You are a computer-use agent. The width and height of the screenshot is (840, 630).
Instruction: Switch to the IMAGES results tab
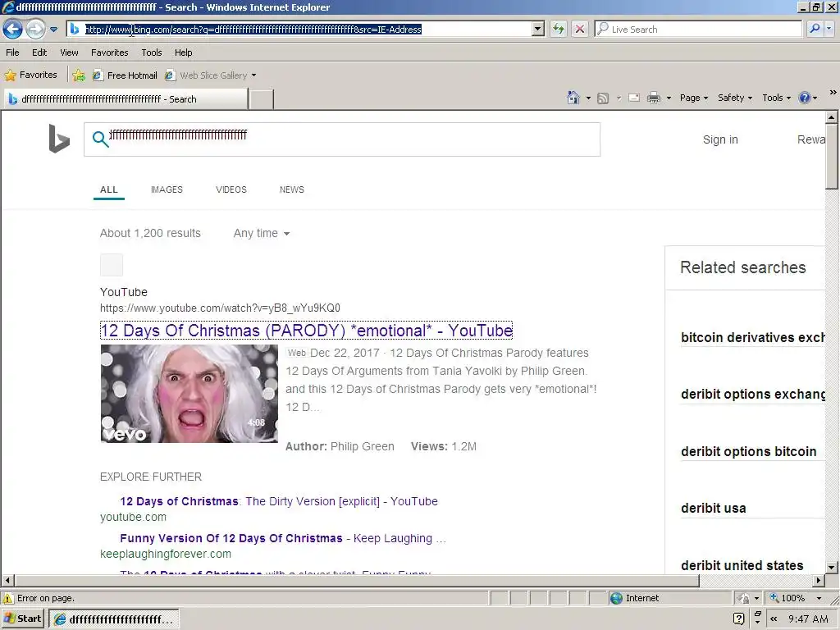(167, 189)
